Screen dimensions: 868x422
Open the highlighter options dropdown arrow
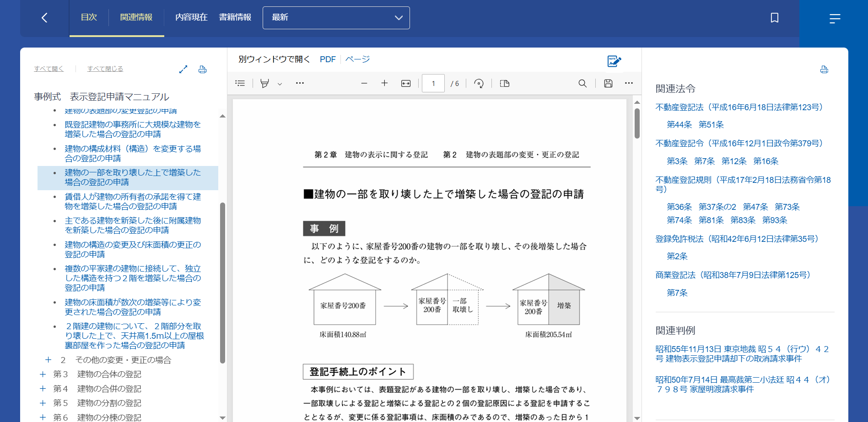[280, 84]
